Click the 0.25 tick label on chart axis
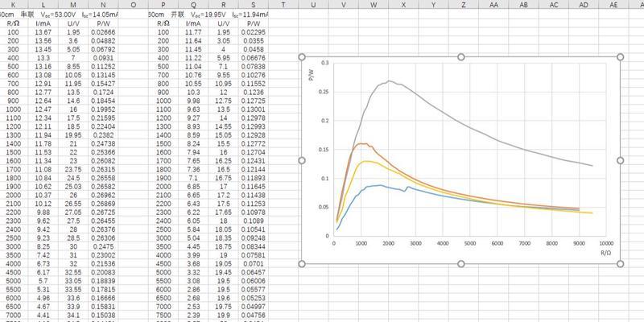This screenshot has height=322, width=644. point(324,92)
